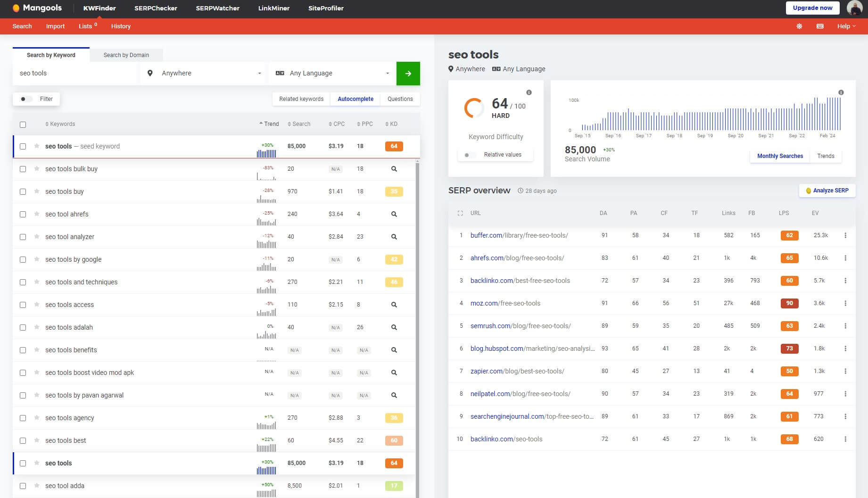
Task: Check the seo tools seed keyword checkbox
Action: coord(23,146)
